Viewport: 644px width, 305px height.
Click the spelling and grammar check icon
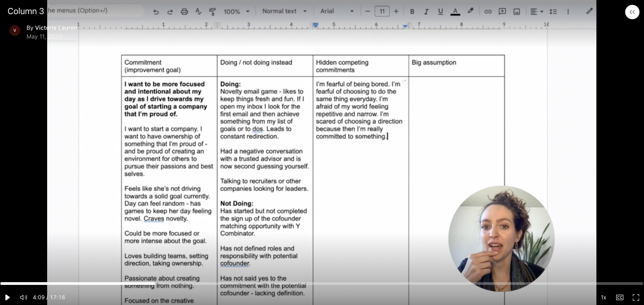(x=198, y=12)
